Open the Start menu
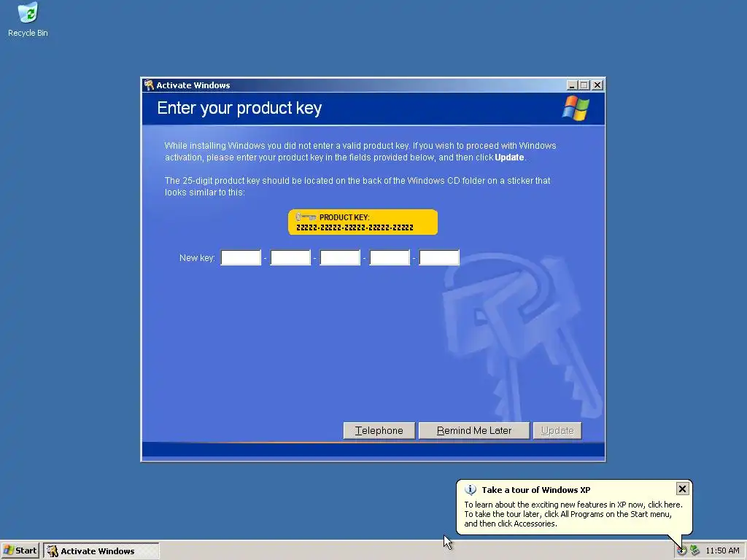The image size is (747, 560). point(20,551)
